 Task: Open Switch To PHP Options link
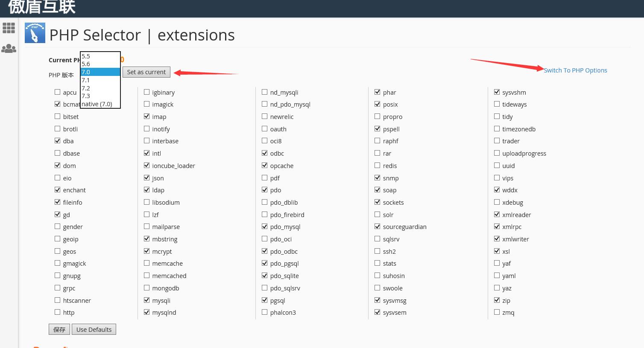[x=575, y=70]
